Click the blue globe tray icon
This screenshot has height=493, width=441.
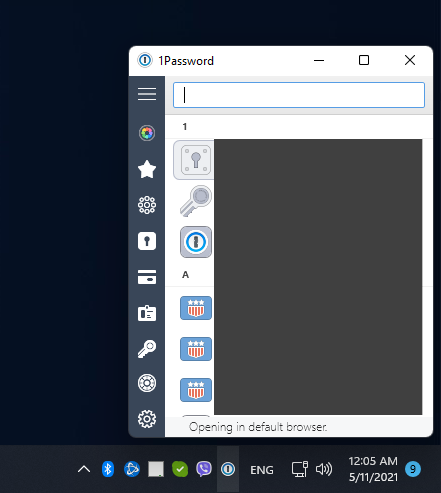132,469
